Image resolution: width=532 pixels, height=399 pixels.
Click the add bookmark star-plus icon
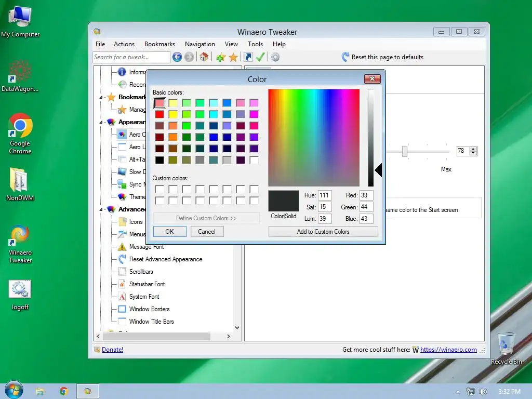point(221,57)
